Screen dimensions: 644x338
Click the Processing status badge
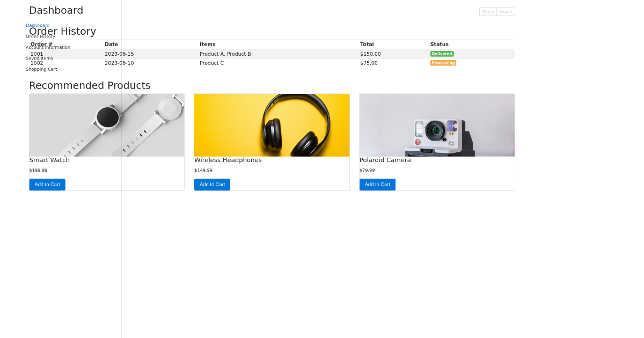tap(443, 63)
